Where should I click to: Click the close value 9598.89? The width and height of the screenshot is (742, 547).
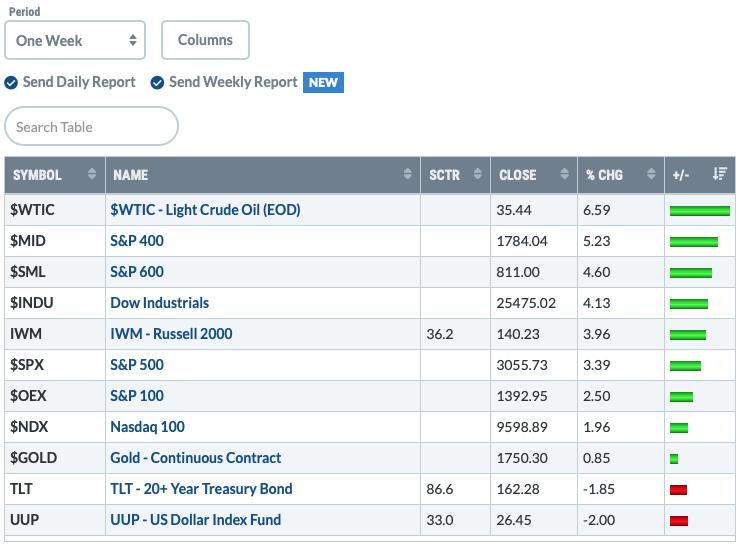[521, 427]
